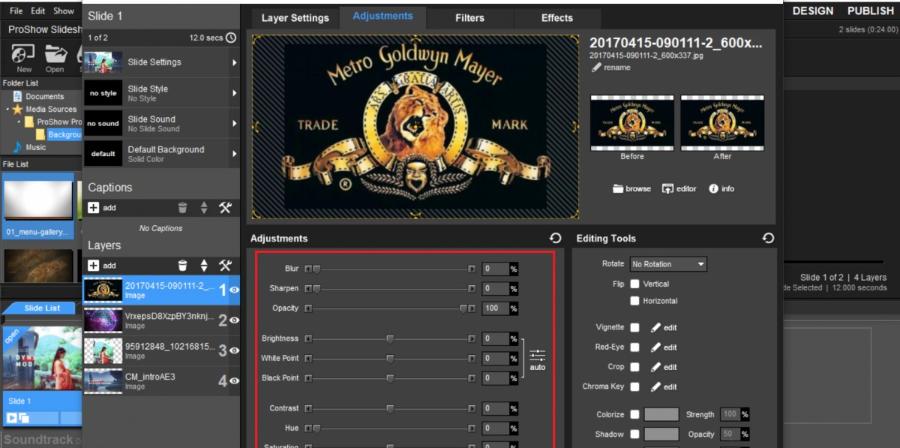Click the Layers up-down reorder arrows

(x=204, y=266)
